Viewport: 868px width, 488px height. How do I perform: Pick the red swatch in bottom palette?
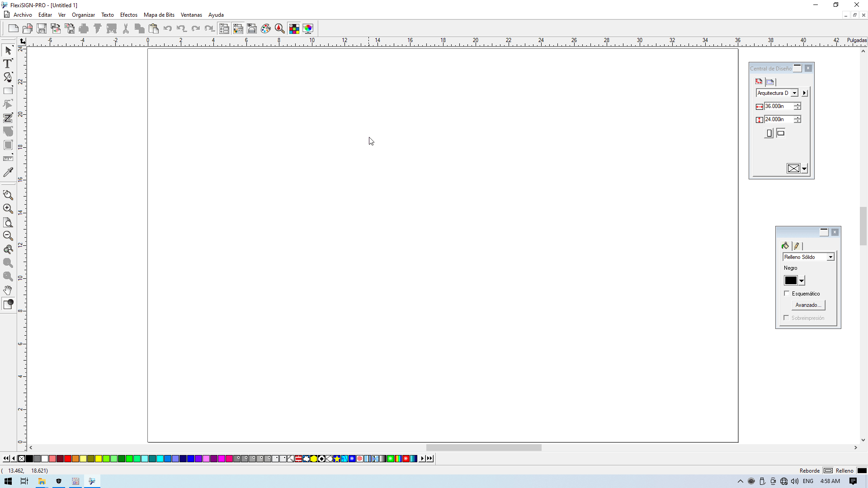[68, 459]
